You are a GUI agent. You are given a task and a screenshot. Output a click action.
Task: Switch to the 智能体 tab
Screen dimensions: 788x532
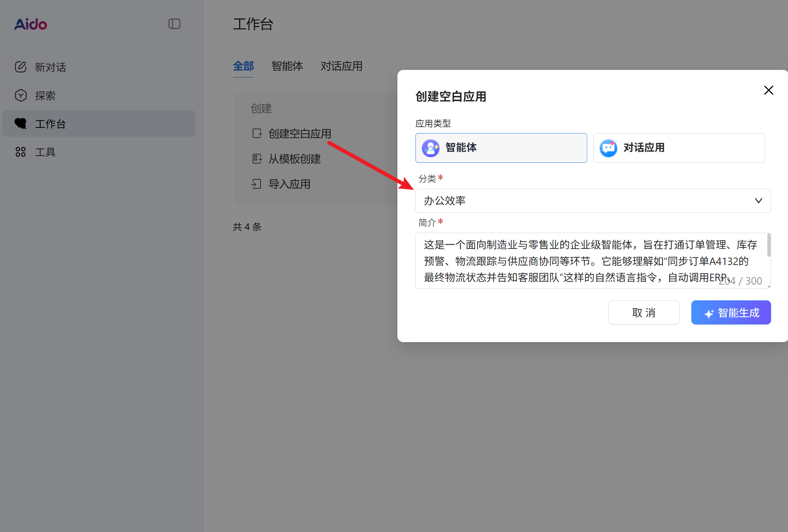287,66
